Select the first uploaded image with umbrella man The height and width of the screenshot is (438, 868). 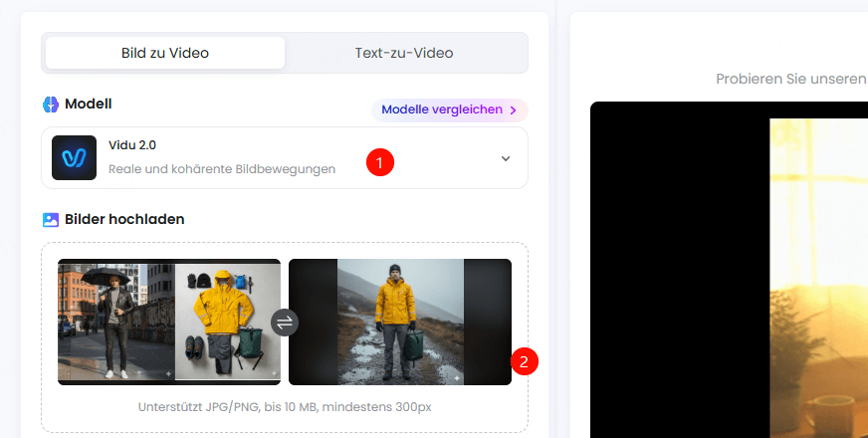click(169, 322)
